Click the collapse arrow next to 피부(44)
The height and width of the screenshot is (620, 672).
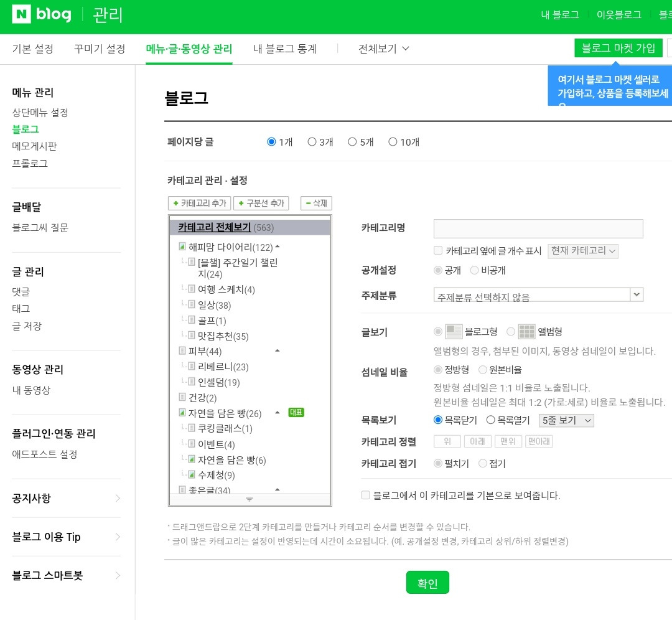(x=277, y=351)
